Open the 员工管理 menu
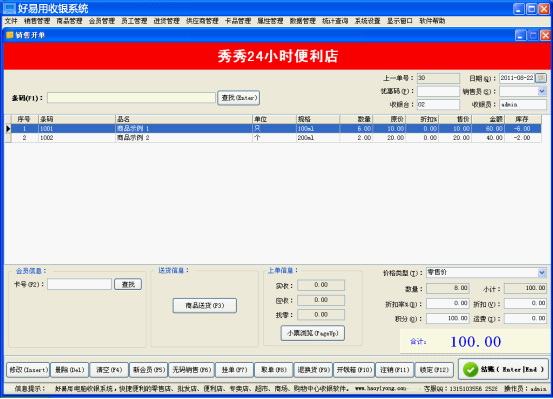 [134, 21]
